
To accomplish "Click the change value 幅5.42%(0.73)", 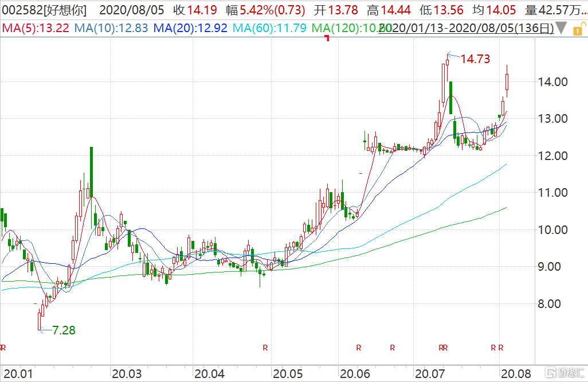I will [265, 10].
